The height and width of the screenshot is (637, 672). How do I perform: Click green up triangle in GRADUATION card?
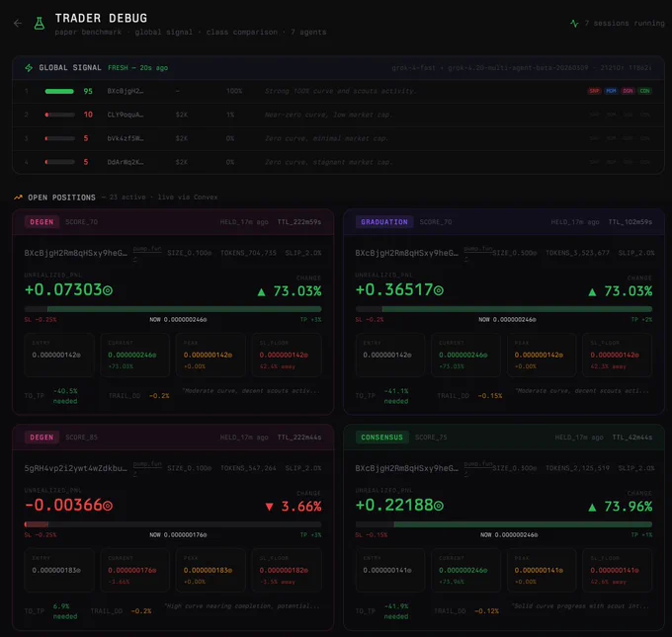tap(592, 292)
